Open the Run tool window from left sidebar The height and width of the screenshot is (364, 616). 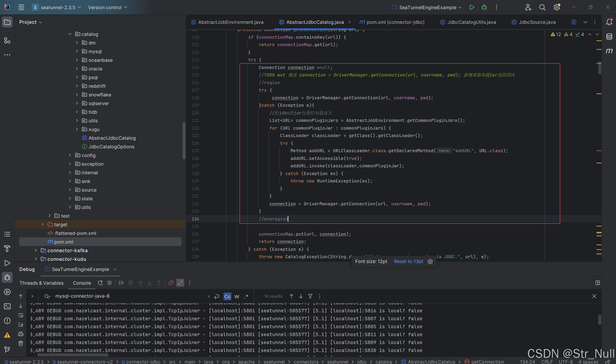point(7,263)
